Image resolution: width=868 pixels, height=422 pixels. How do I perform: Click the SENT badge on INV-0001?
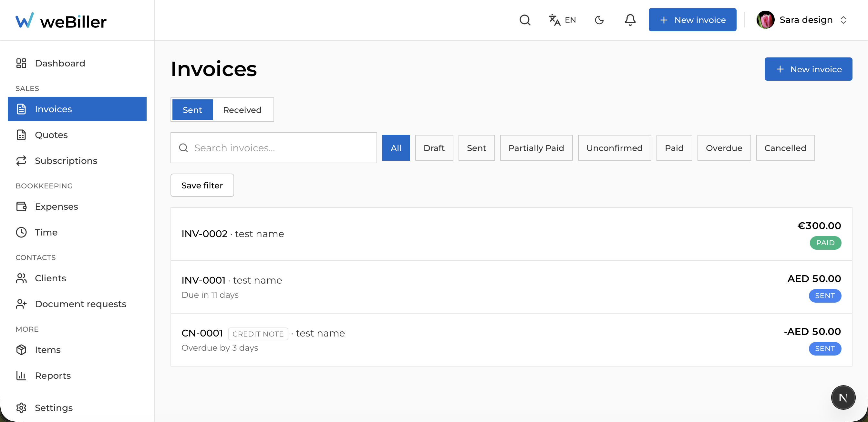pyautogui.click(x=825, y=296)
